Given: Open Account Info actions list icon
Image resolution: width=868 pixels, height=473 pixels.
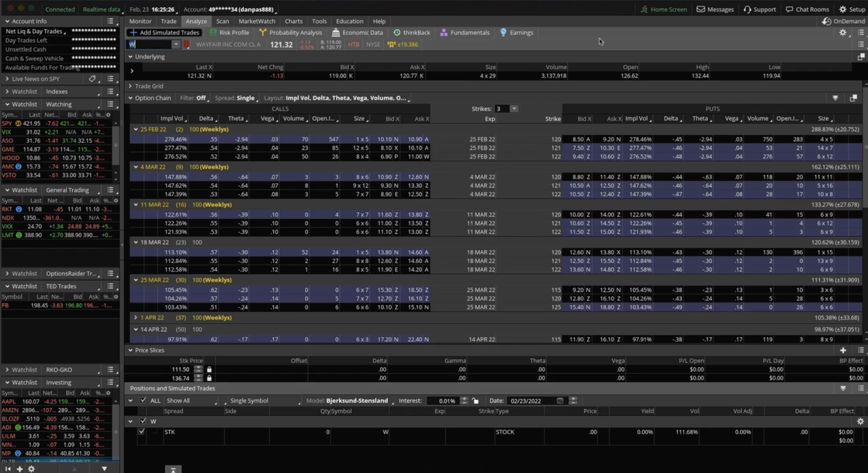Looking at the screenshot, I should point(110,21).
